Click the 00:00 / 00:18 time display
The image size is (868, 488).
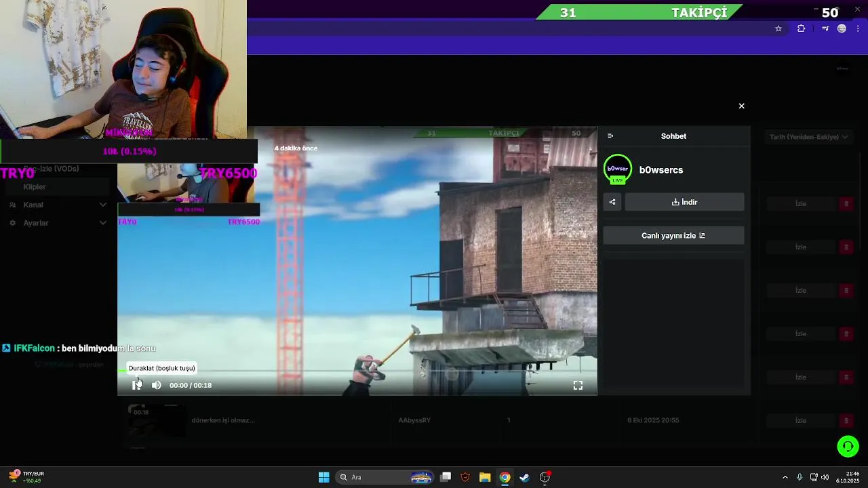191,385
